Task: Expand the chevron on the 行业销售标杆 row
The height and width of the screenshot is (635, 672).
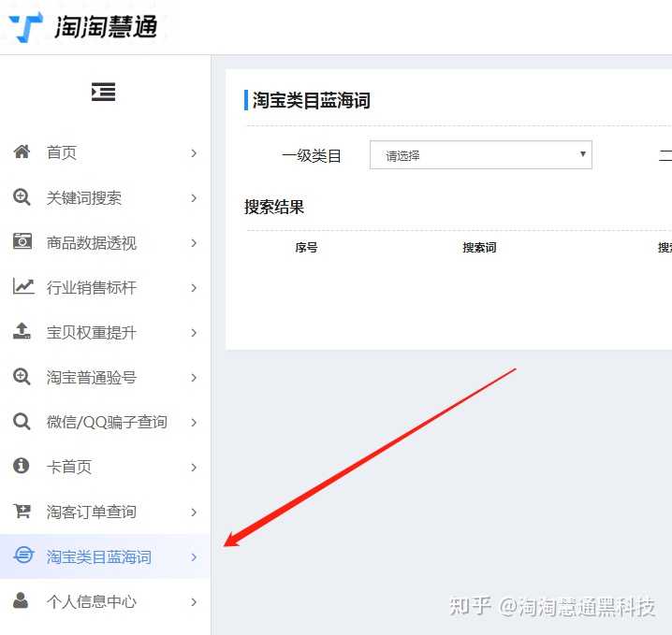Action: point(194,288)
